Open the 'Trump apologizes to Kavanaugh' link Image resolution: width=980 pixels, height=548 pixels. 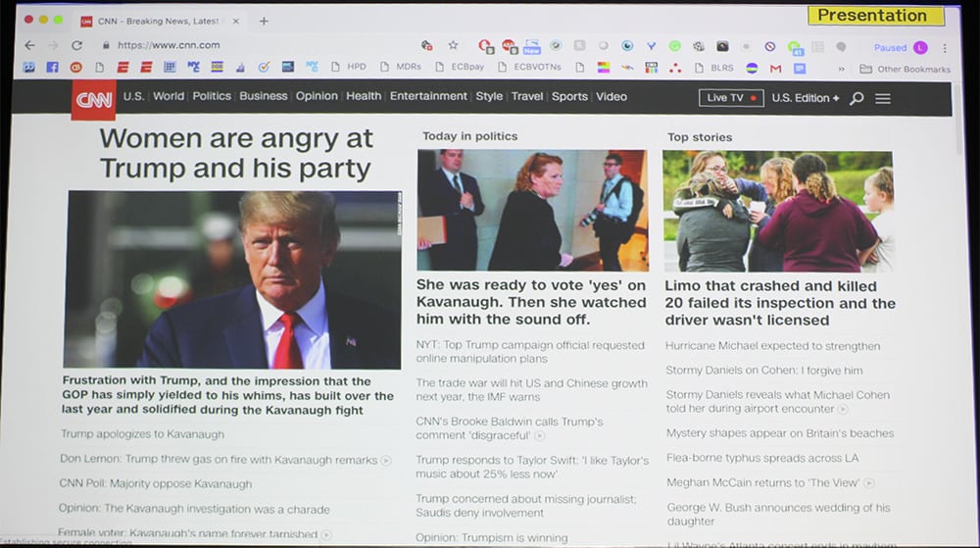coord(142,434)
